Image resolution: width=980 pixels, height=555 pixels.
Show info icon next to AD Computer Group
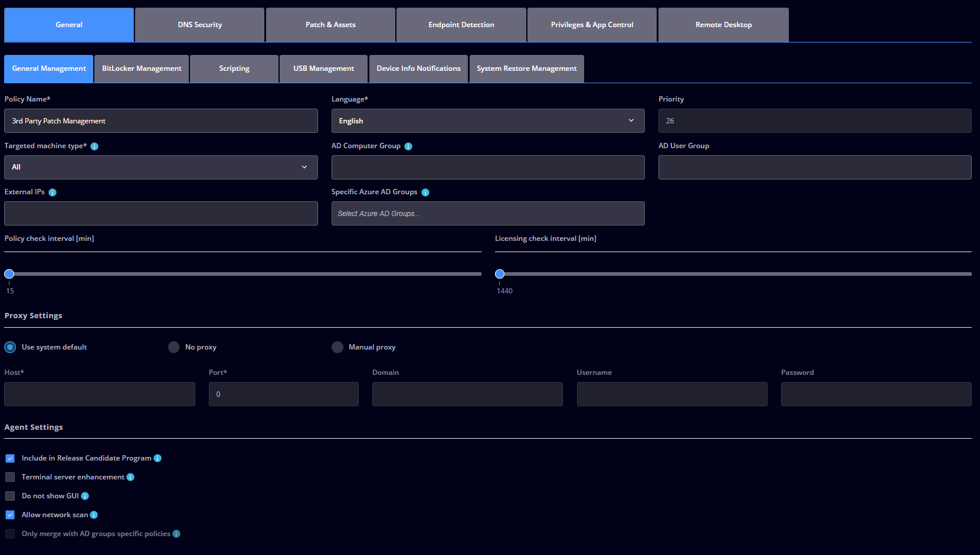(x=408, y=146)
